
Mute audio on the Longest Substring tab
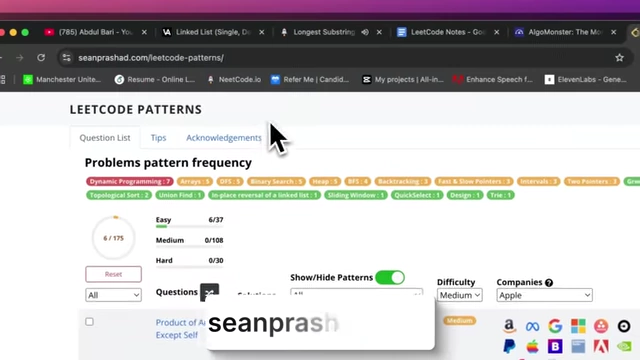[x=365, y=32]
